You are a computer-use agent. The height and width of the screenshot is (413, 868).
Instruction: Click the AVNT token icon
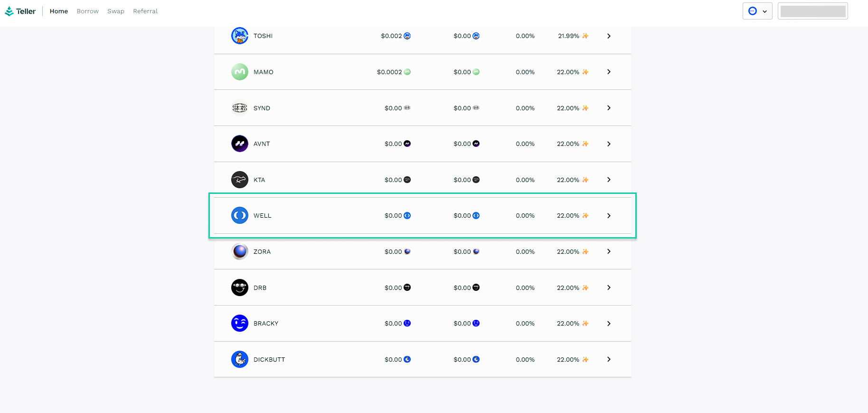coord(239,144)
